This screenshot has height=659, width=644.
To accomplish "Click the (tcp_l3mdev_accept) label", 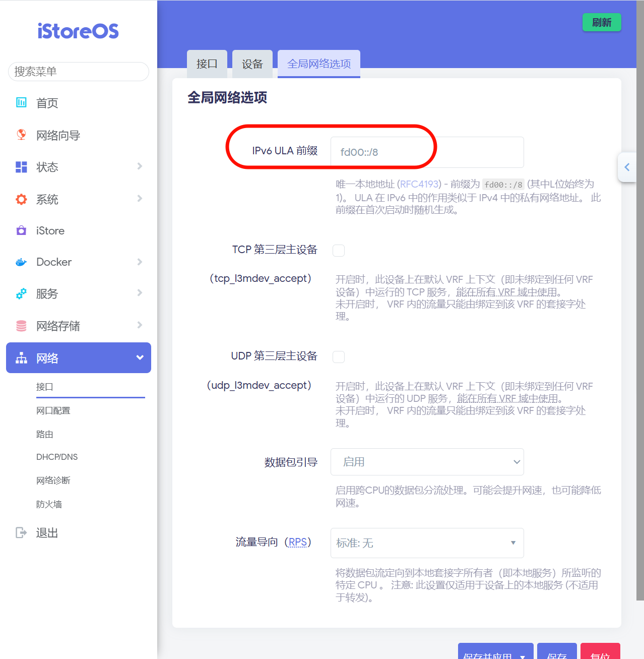I will tap(261, 278).
